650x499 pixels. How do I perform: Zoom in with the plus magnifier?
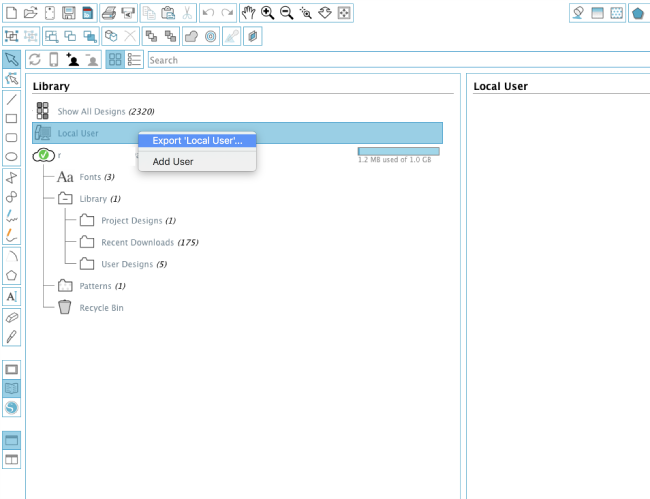pos(267,13)
